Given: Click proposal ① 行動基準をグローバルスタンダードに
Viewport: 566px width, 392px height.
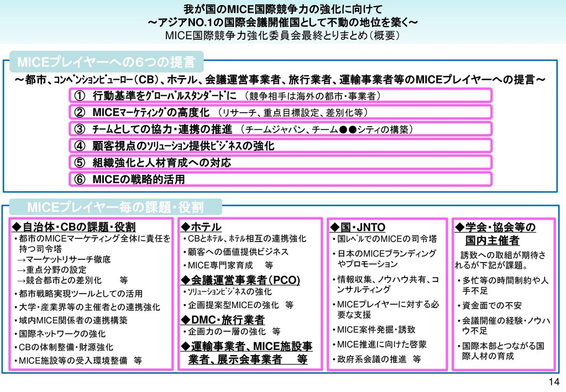Looking at the screenshot, I should tap(280, 96).
